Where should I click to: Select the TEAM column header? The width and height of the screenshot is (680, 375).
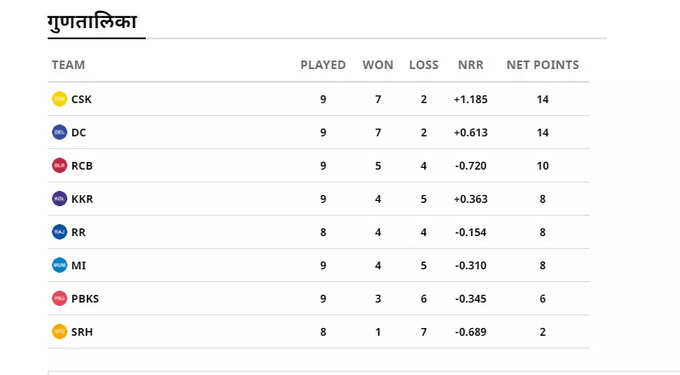click(69, 65)
